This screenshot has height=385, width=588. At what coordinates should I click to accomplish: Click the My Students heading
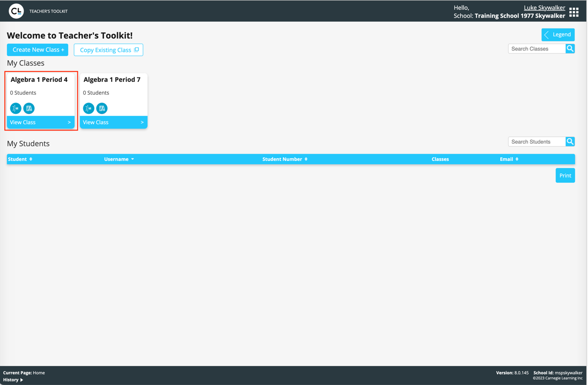pos(28,143)
